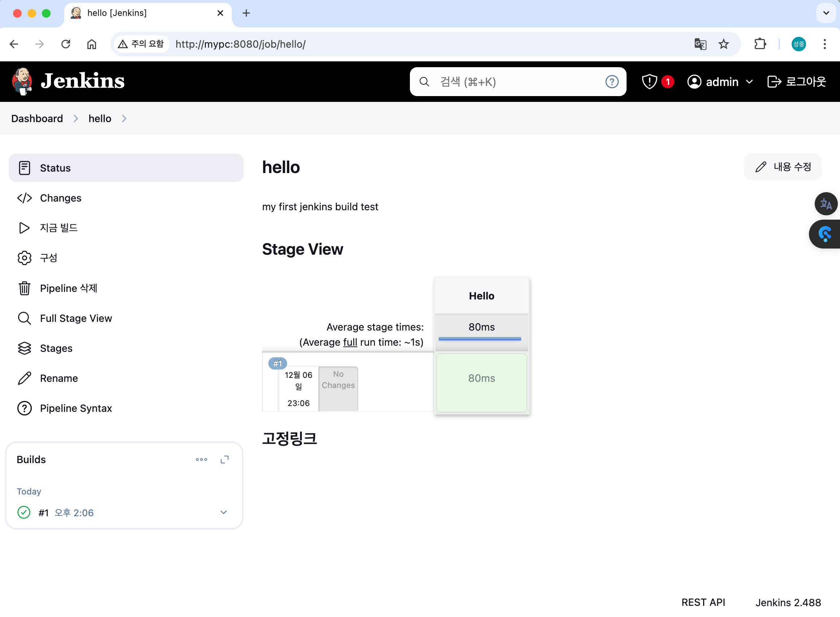Open Full Stage View from sidebar
This screenshot has width=840, height=617.
point(76,318)
